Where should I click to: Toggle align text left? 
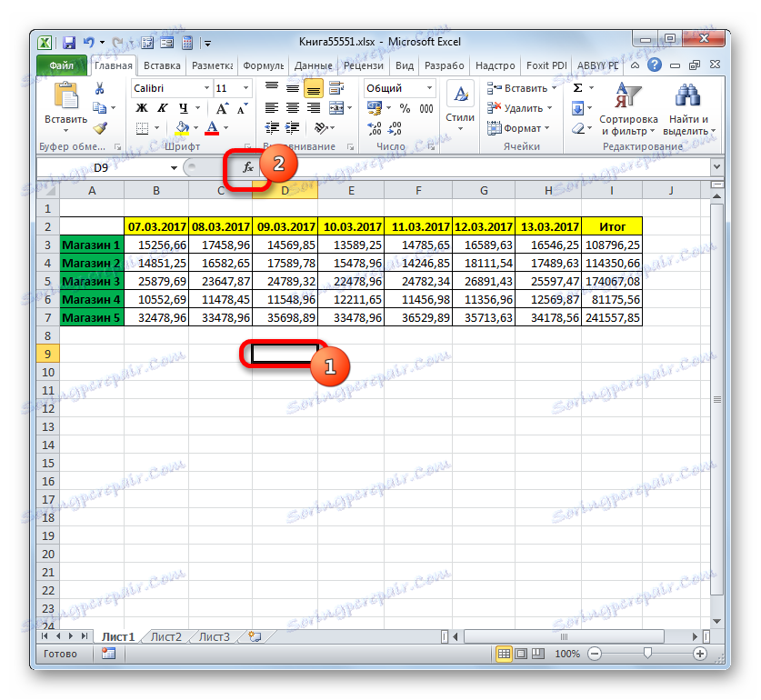pyautogui.click(x=272, y=108)
